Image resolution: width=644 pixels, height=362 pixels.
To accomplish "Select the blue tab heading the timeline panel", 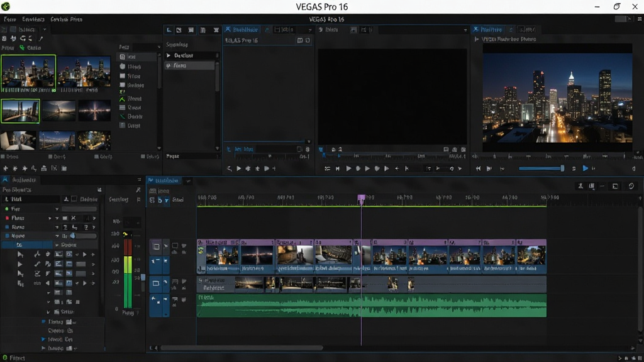I will point(164,180).
